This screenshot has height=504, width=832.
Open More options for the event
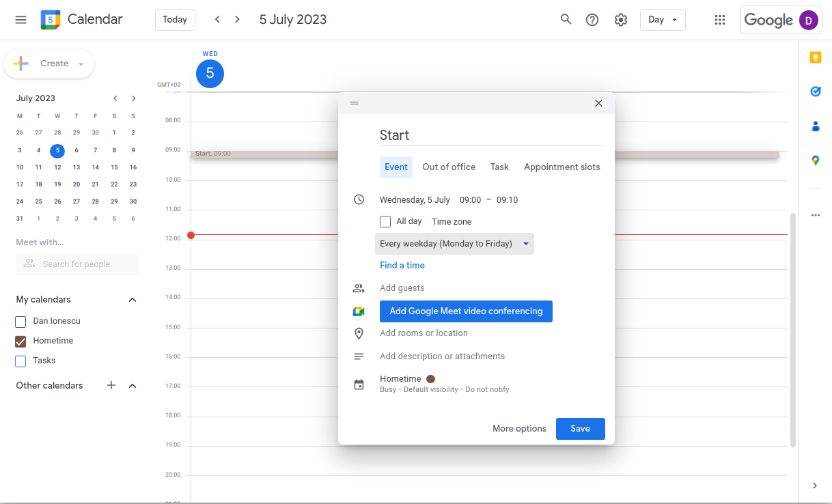pyautogui.click(x=519, y=428)
